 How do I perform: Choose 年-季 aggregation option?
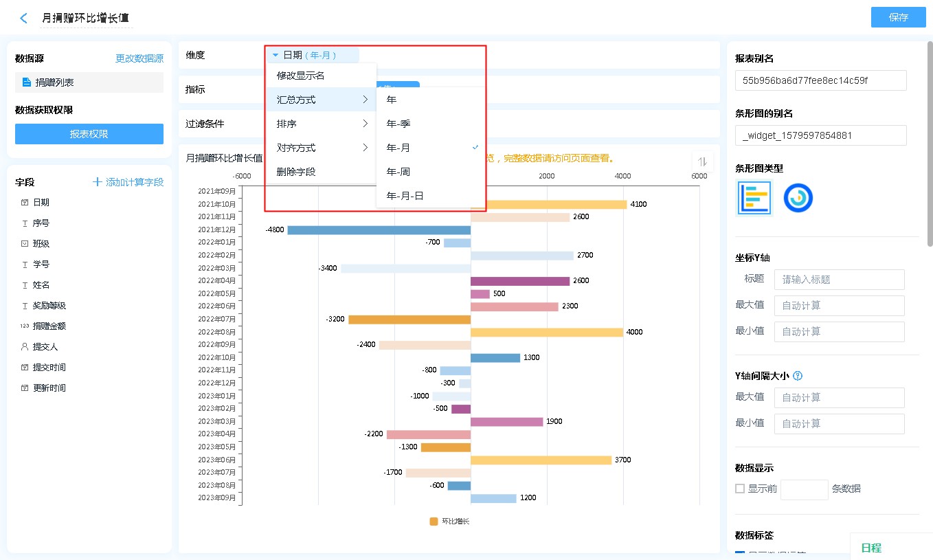pyautogui.click(x=398, y=124)
